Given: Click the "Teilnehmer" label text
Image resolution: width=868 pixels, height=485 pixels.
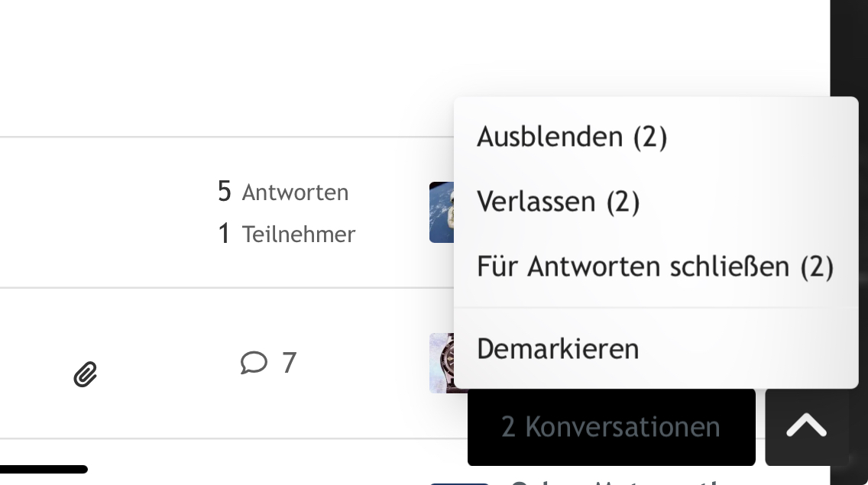Looking at the screenshot, I should click(298, 234).
